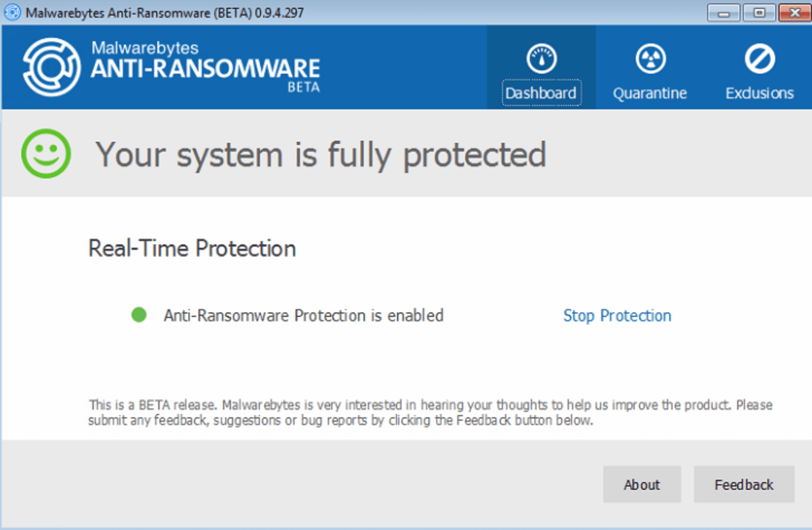
Task: Open the Dashboard gauge icon
Action: pos(540,57)
